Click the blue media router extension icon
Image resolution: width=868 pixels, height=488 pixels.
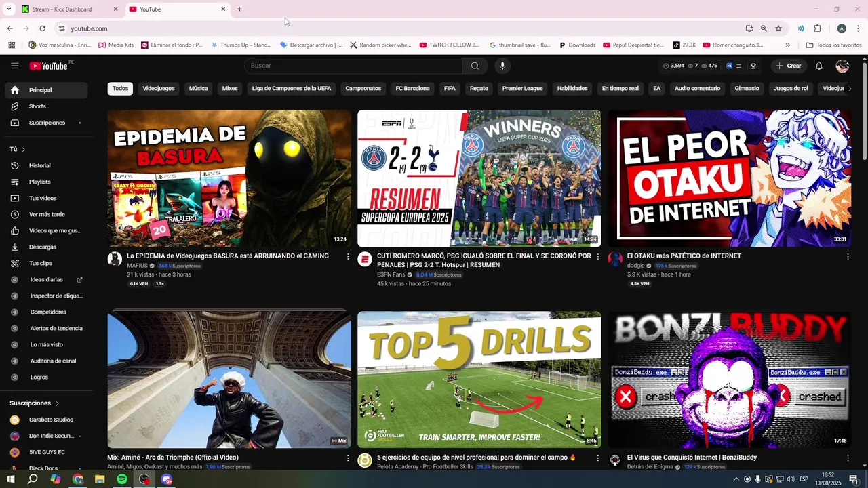801,28
